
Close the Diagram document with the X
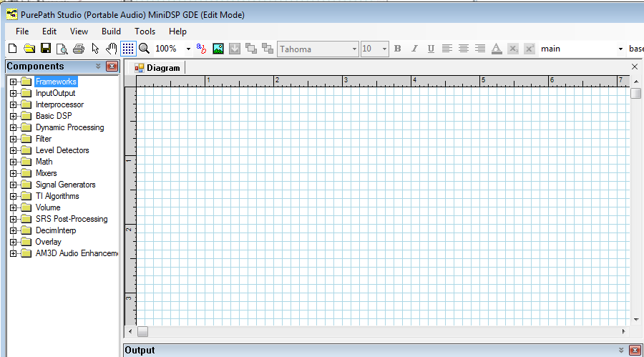point(635,67)
